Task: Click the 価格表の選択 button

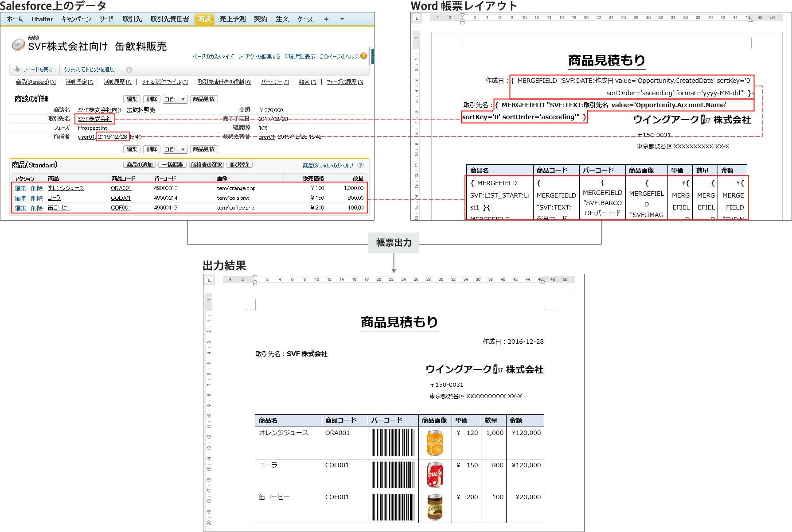Action: click(x=206, y=165)
